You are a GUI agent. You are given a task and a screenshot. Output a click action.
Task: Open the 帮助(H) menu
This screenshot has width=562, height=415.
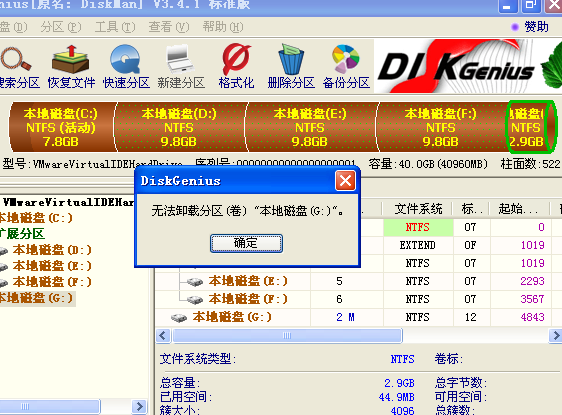223,27
